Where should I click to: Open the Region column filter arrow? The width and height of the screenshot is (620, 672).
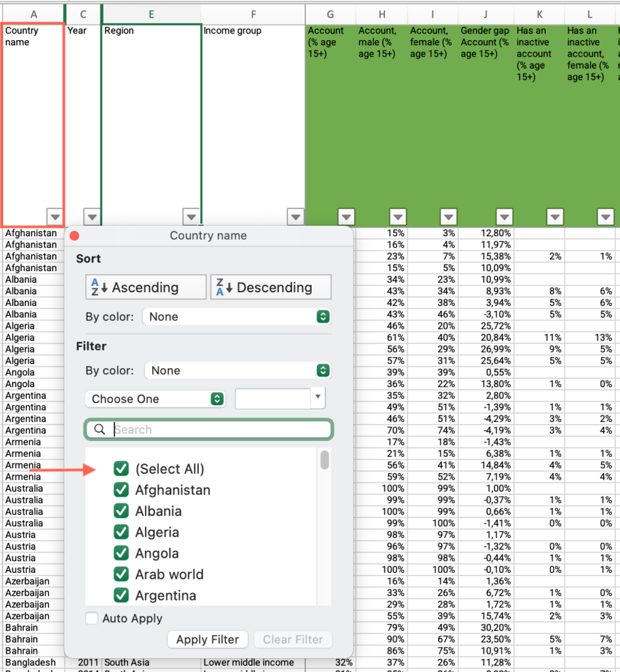[x=191, y=217]
